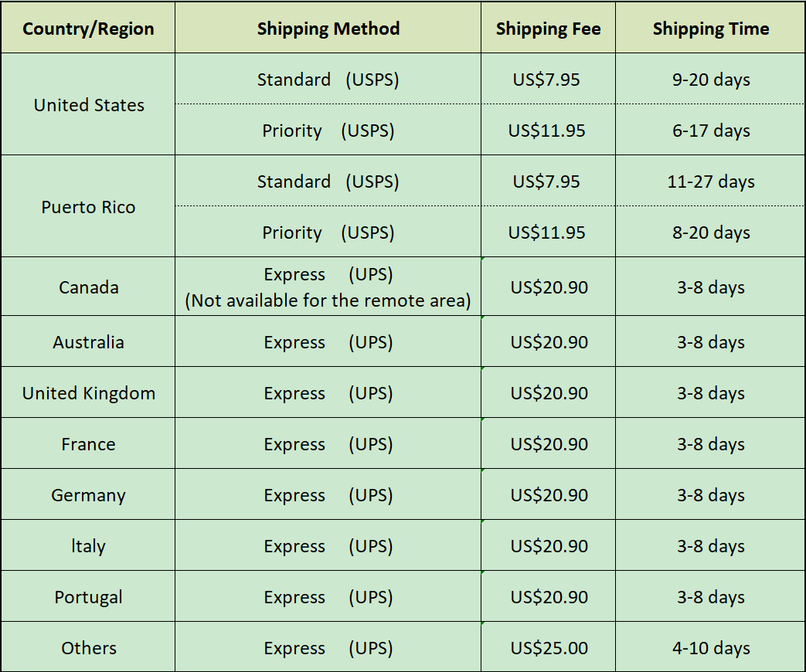The image size is (806, 672).
Task: Select the "Not available for the remote area" note
Action: (328, 300)
